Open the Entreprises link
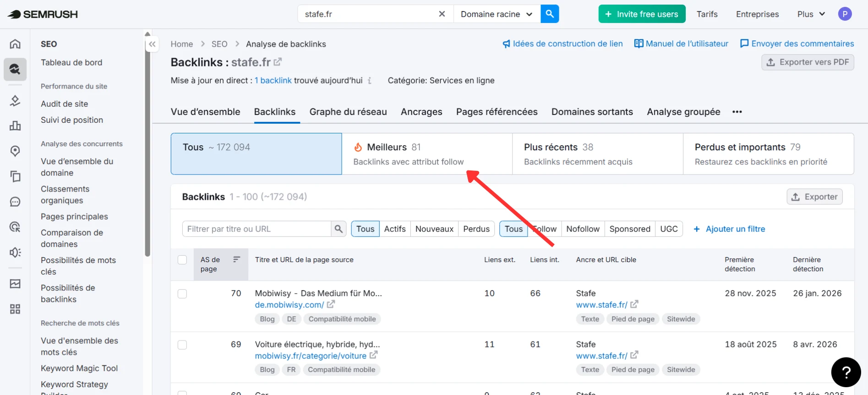The width and height of the screenshot is (868, 395). pos(757,14)
